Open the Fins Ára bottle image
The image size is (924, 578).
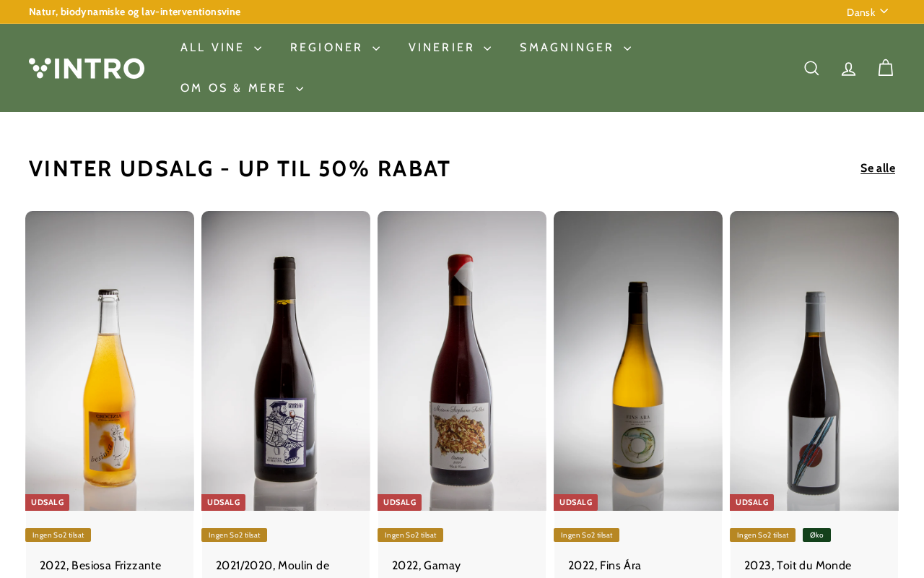coord(638,361)
